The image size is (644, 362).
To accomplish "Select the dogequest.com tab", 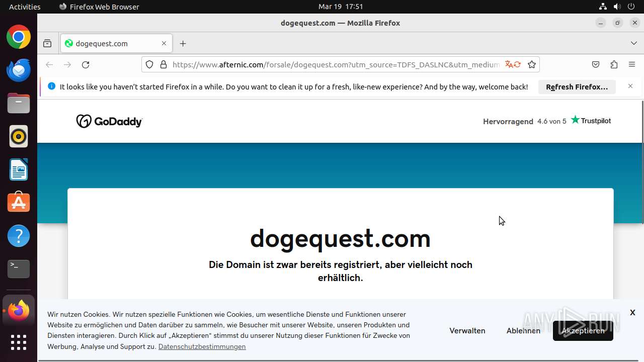I will point(116,43).
